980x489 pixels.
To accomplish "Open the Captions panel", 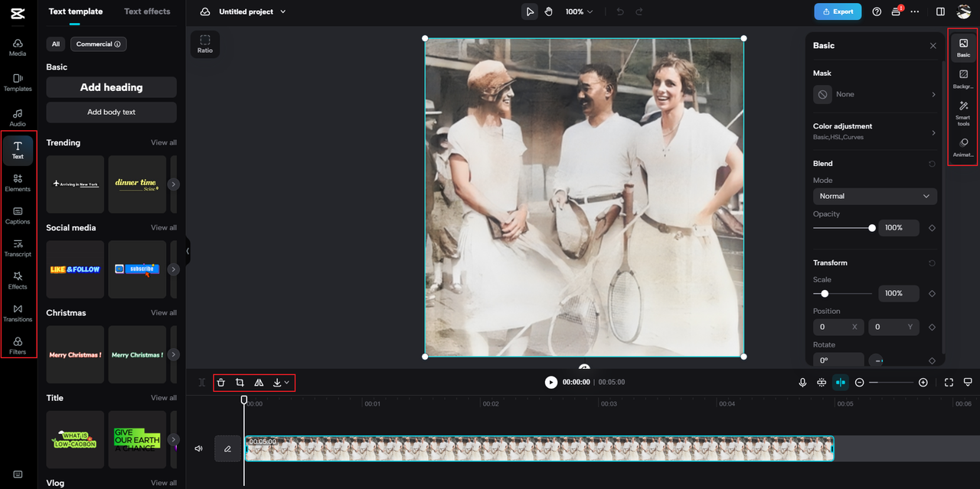I will [18, 215].
